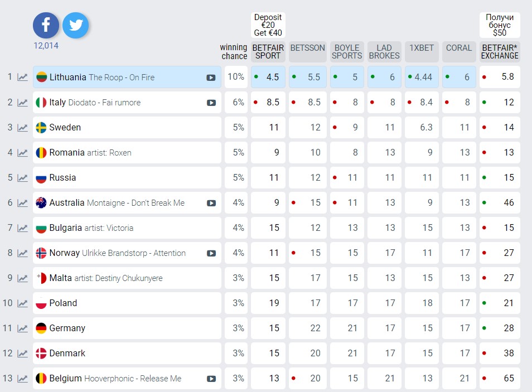
Task: Open the Australia video icon
Action: click(x=211, y=203)
